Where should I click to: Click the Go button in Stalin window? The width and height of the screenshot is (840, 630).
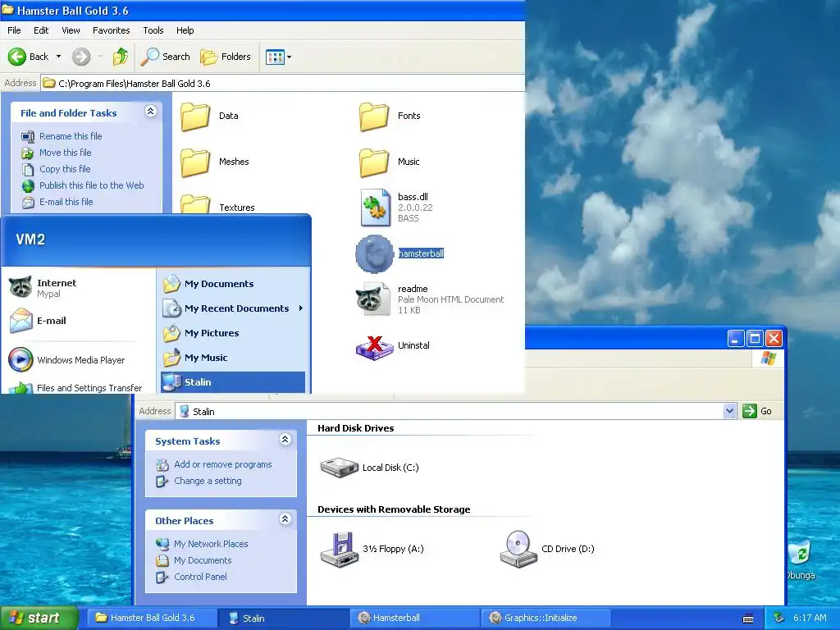(757, 411)
